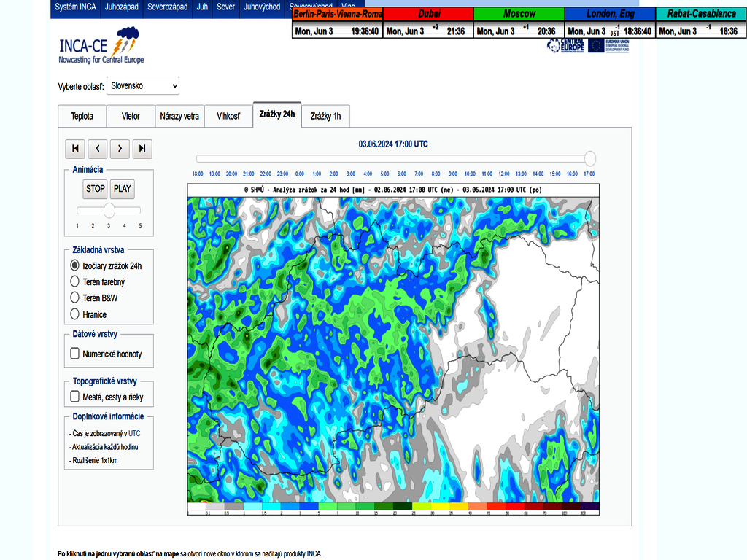Open the Juhozápad menu item
The width and height of the screenshot is (747, 560).
(120, 7)
